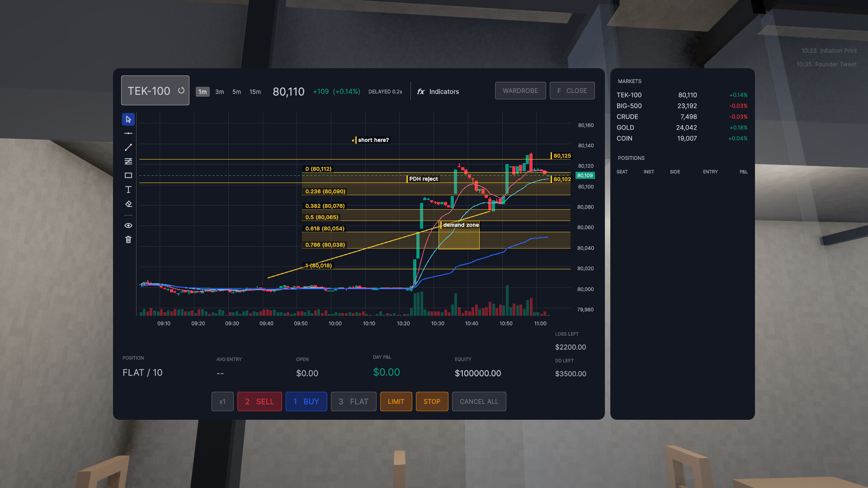Select BIG-500 row in Markets list

(x=682, y=106)
